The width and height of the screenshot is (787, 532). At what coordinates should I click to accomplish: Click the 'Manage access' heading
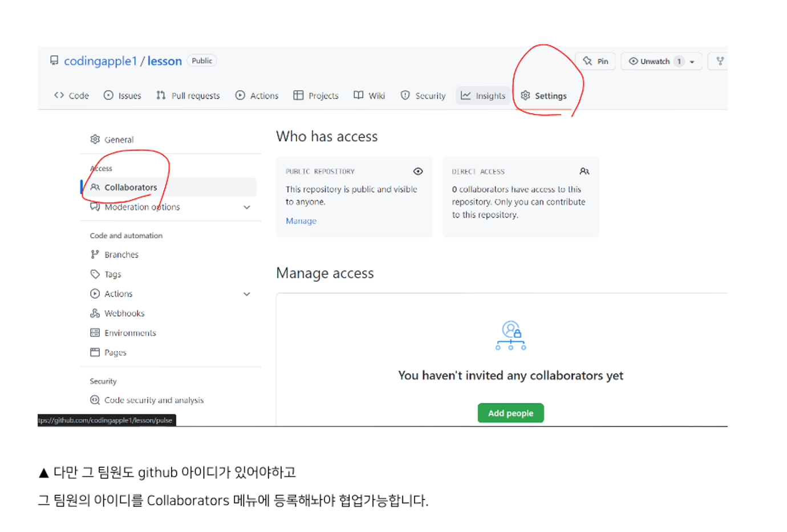click(325, 274)
